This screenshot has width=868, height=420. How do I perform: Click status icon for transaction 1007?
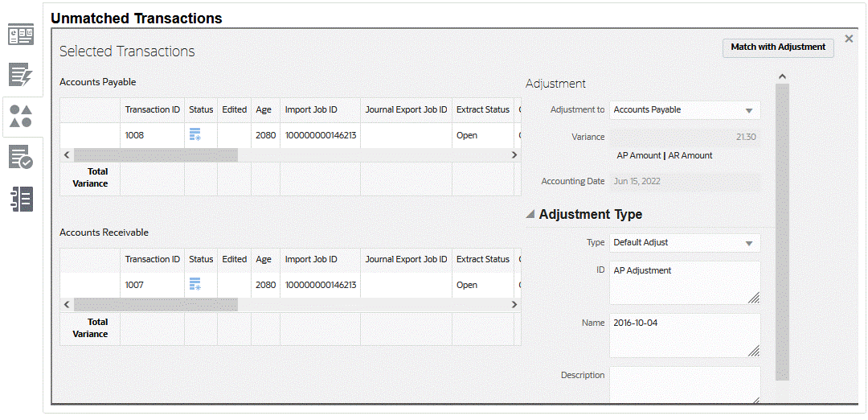(x=194, y=285)
